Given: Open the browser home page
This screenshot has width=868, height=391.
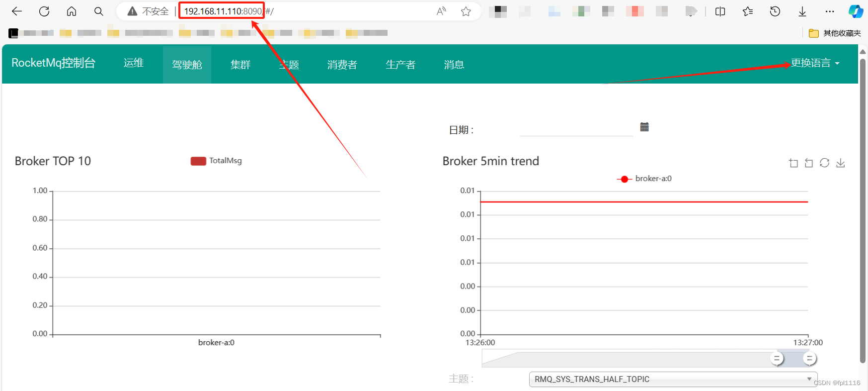Looking at the screenshot, I should (x=72, y=11).
